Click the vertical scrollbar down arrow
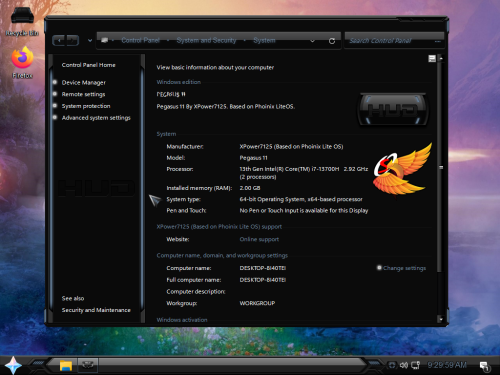 point(441,319)
